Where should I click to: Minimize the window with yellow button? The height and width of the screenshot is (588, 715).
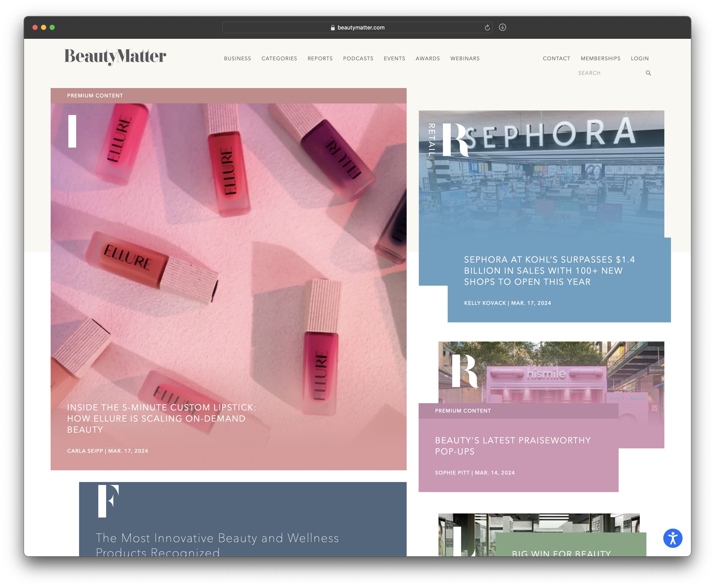(44, 27)
